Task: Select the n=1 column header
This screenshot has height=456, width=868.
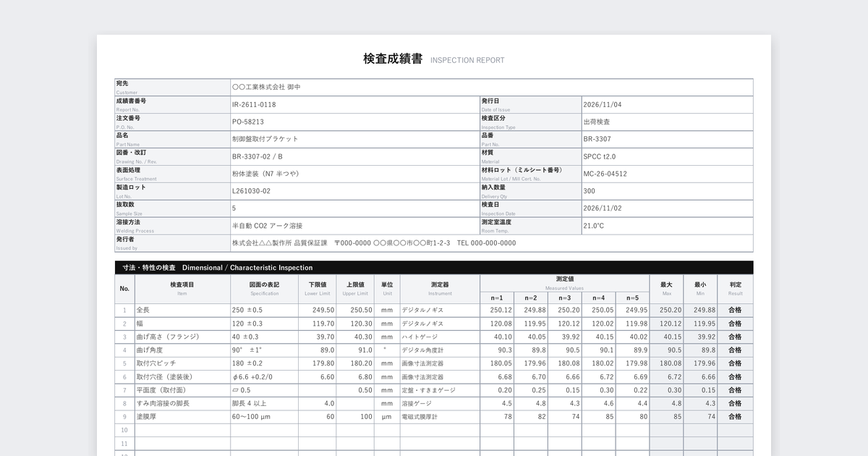Action: tap(497, 297)
